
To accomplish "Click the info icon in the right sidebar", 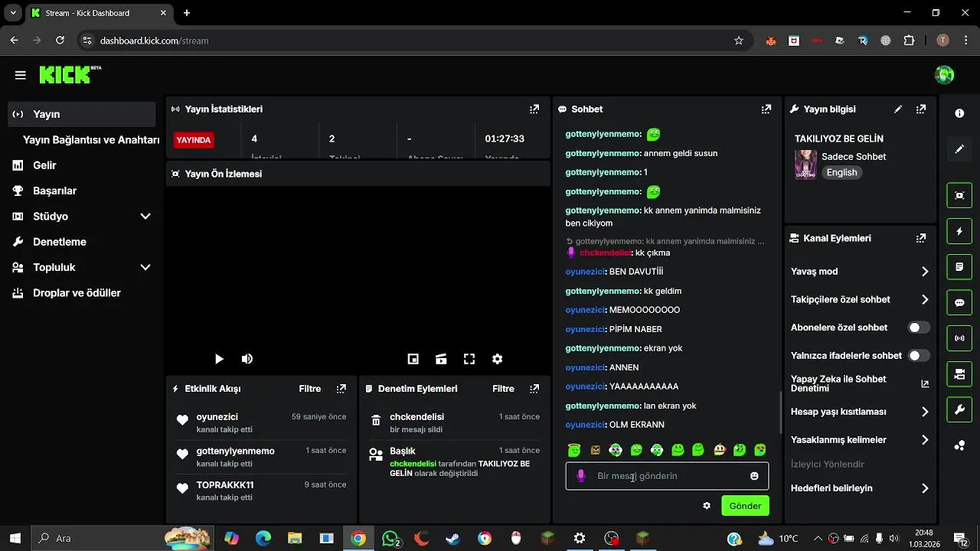I will click(959, 113).
